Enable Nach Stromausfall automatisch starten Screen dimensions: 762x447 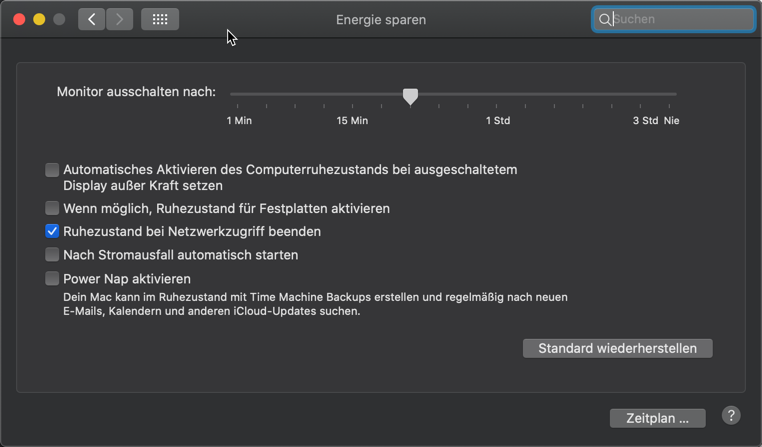(x=52, y=255)
